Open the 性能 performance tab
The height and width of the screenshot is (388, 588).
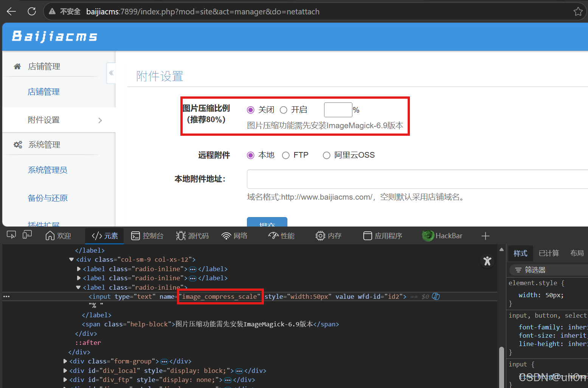[281, 236]
